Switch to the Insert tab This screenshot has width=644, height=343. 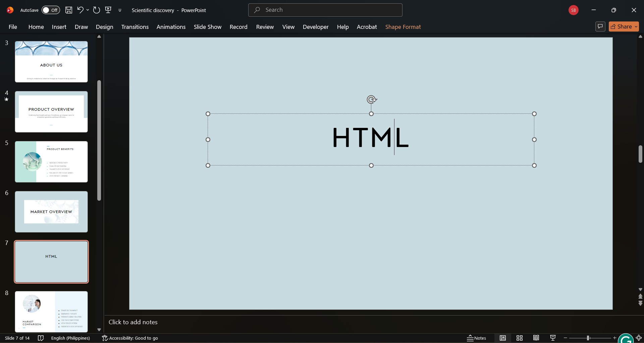[x=59, y=27]
